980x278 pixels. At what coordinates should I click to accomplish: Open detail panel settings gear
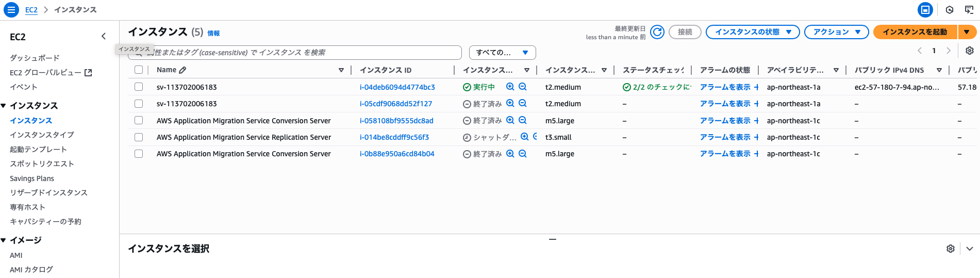951,249
